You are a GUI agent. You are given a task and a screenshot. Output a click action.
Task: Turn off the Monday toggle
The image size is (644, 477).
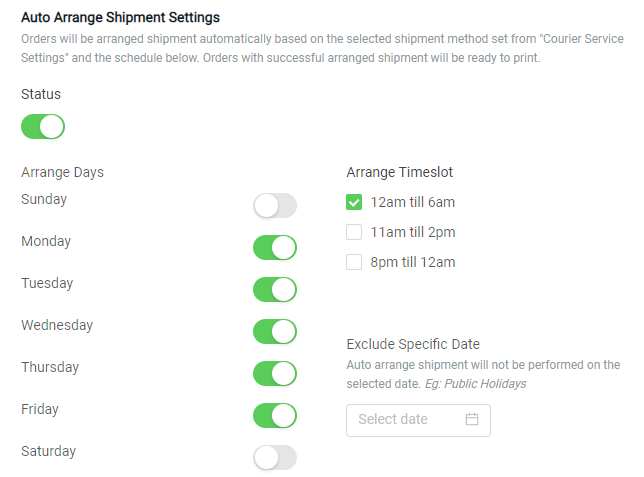275,247
